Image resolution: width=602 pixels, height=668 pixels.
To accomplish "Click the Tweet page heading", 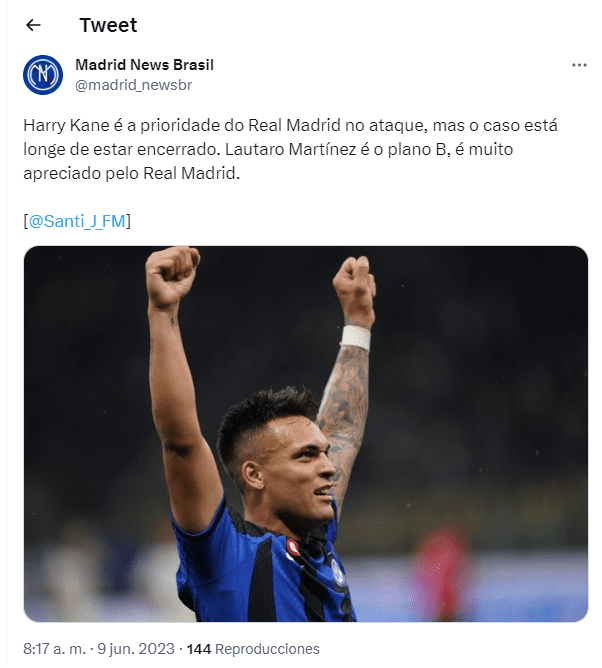I will [x=108, y=25].
